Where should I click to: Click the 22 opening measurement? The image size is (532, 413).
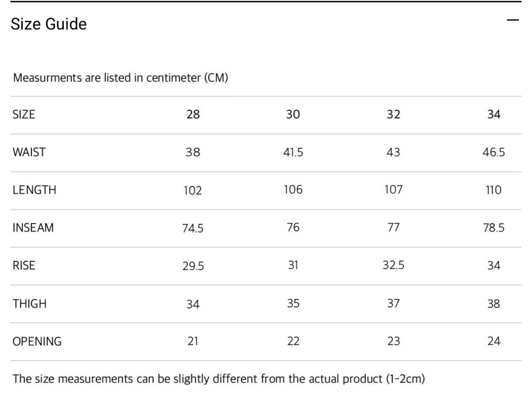click(x=293, y=341)
